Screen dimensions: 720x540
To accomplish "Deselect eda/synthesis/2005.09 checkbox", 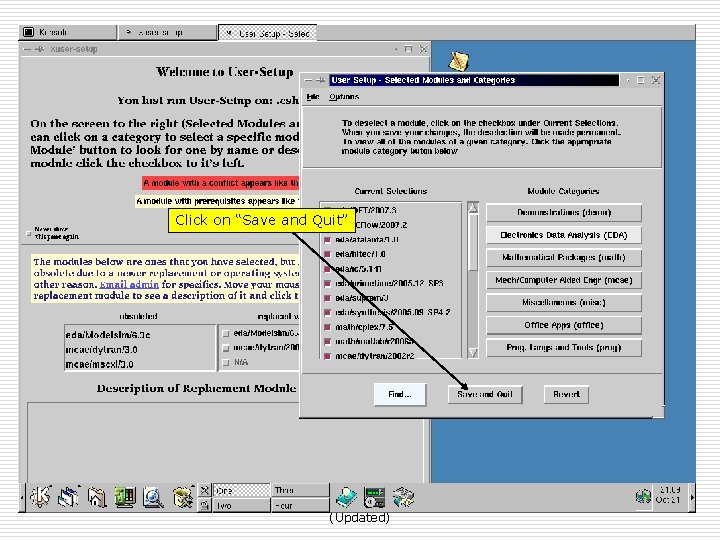I will click(x=327, y=312).
